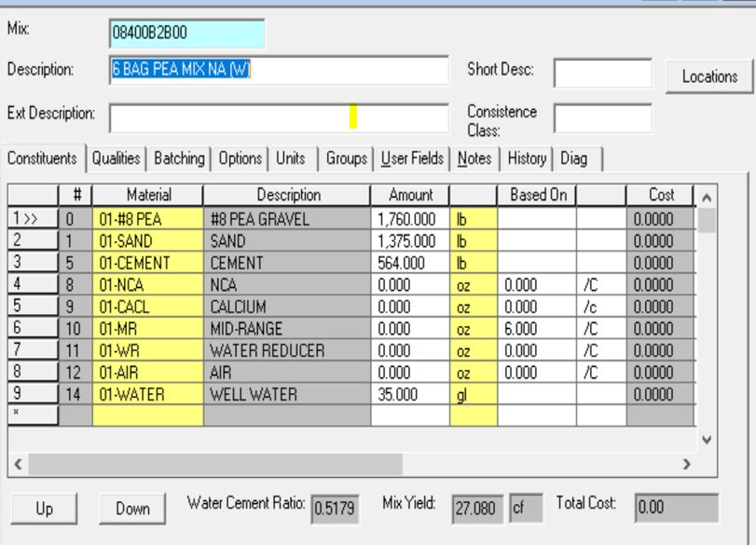Edit the WELL WATER amount 35.000
756x545 pixels.
coord(409,395)
